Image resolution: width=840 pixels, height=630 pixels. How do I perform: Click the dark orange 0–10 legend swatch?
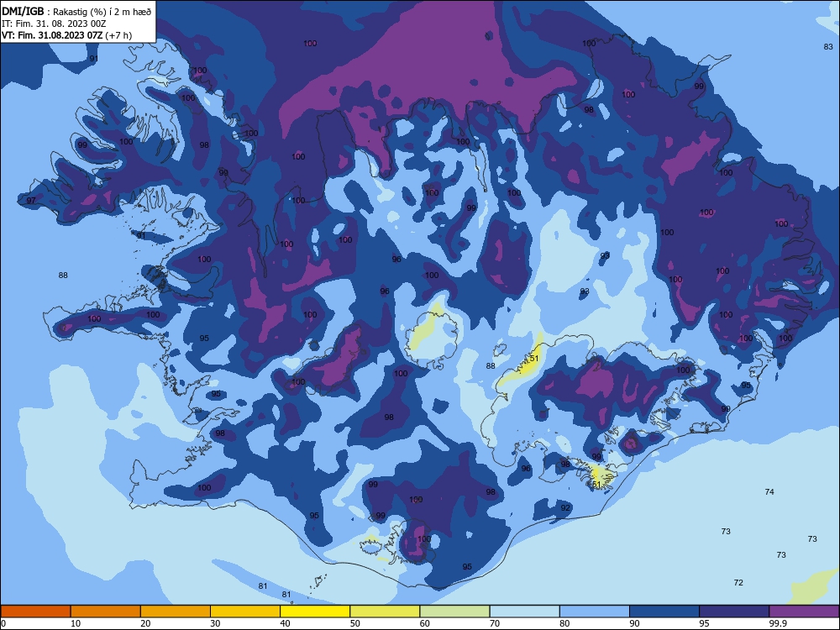pyautogui.click(x=35, y=612)
